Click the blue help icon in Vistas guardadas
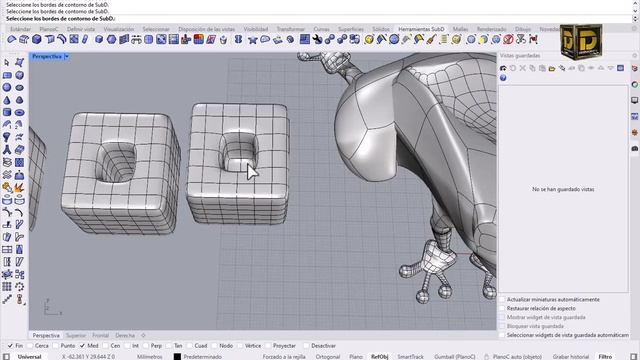This screenshot has height=360, width=640. pos(503,78)
